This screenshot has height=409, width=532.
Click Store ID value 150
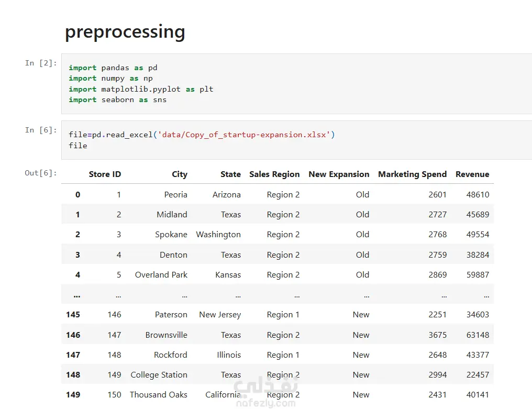pyautogui.click(x=114, y=395)
